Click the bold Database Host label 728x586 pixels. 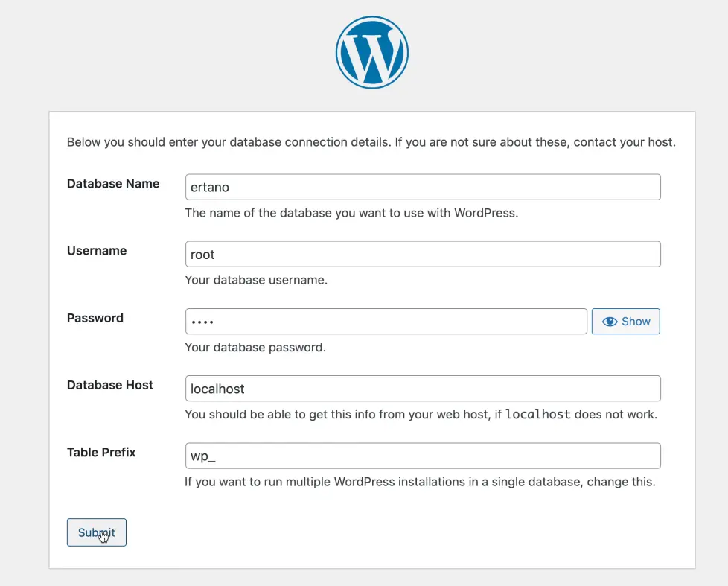tap(110, 385)
